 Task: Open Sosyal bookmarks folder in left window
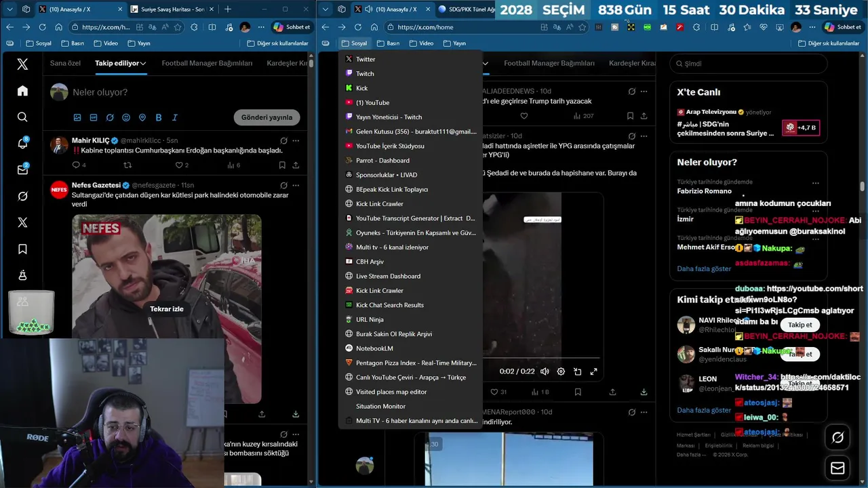(x=38, y=43)
